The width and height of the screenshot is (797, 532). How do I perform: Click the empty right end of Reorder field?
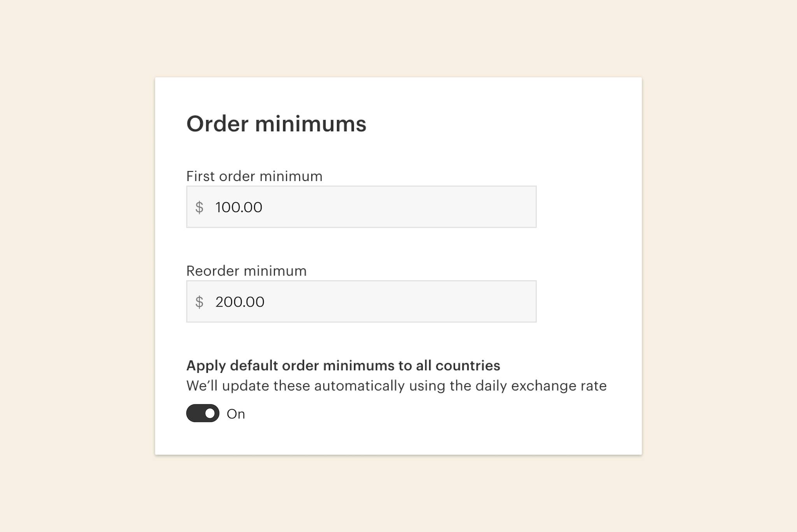point(506,302)
